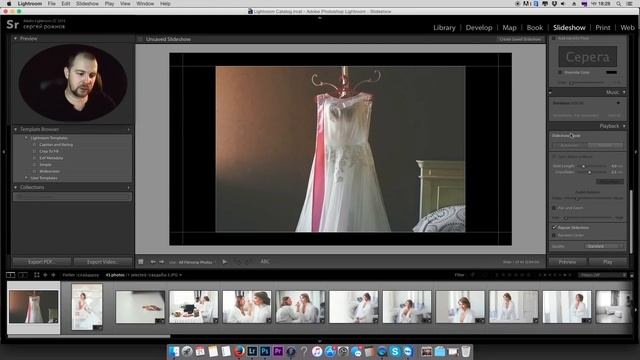Open Skype from the dock
Screen dimensions: 640x360
click(x=395, y=351)
